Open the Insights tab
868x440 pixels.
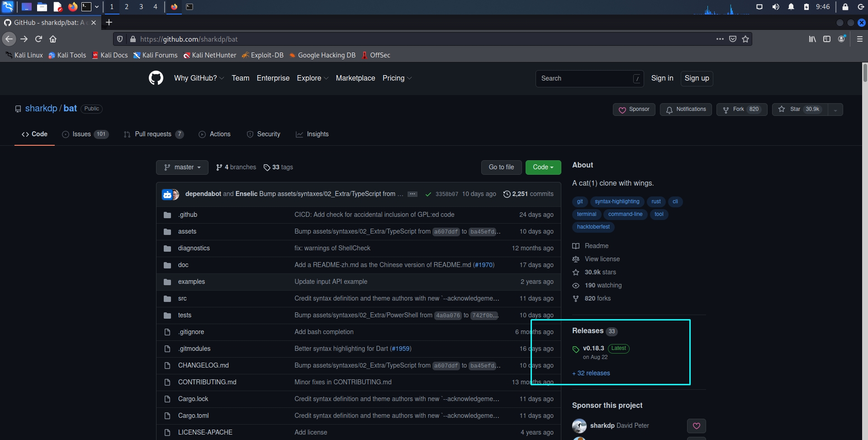click(x=312, y=134)
